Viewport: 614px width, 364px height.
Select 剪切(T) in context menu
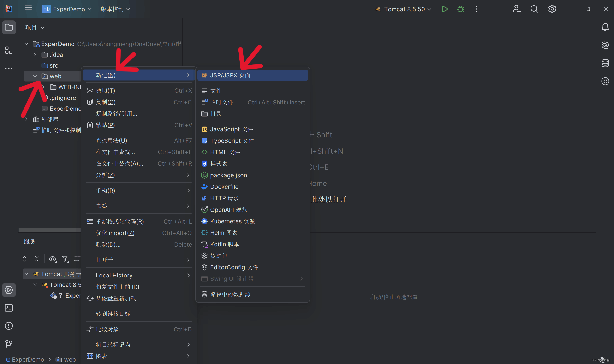(139, 91)
